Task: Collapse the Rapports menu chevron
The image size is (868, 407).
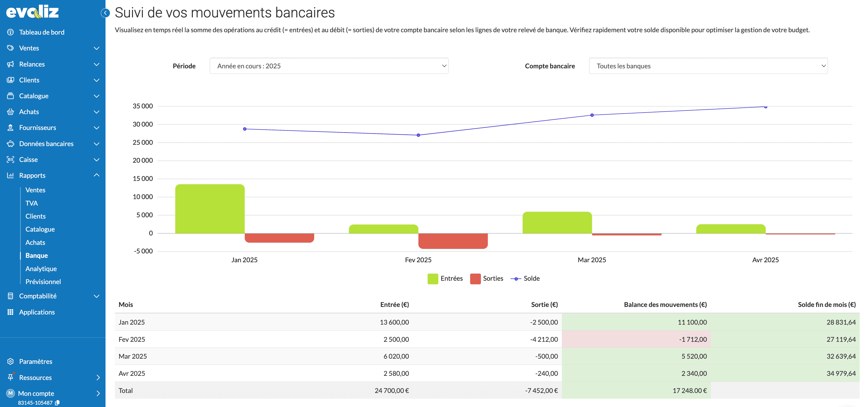Action: [x=96, y=175]
